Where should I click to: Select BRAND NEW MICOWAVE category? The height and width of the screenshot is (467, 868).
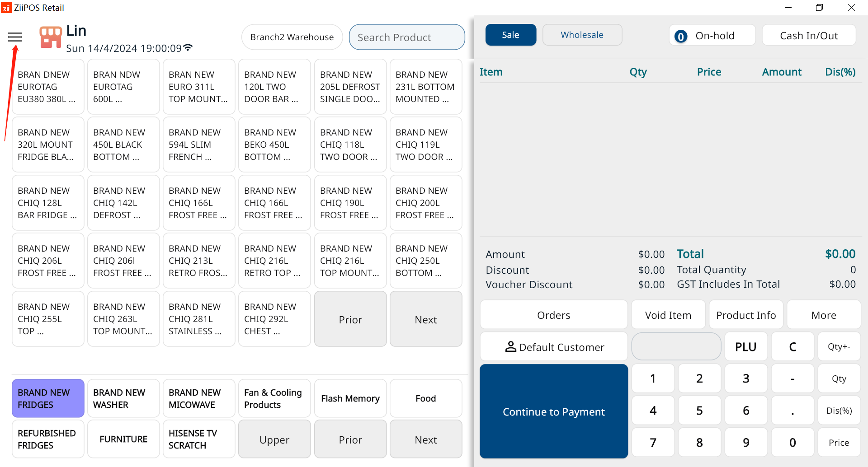click(199, 398)
